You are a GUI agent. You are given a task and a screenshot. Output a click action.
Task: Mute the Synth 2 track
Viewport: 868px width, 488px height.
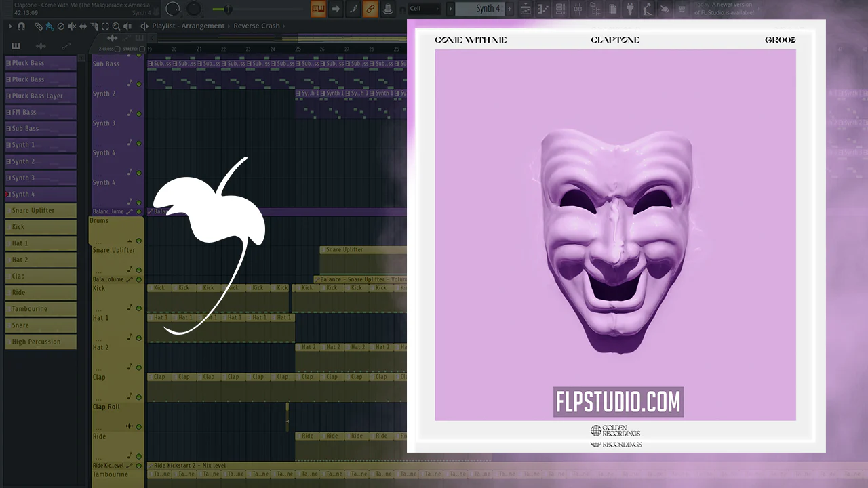(x=139, y=113)
